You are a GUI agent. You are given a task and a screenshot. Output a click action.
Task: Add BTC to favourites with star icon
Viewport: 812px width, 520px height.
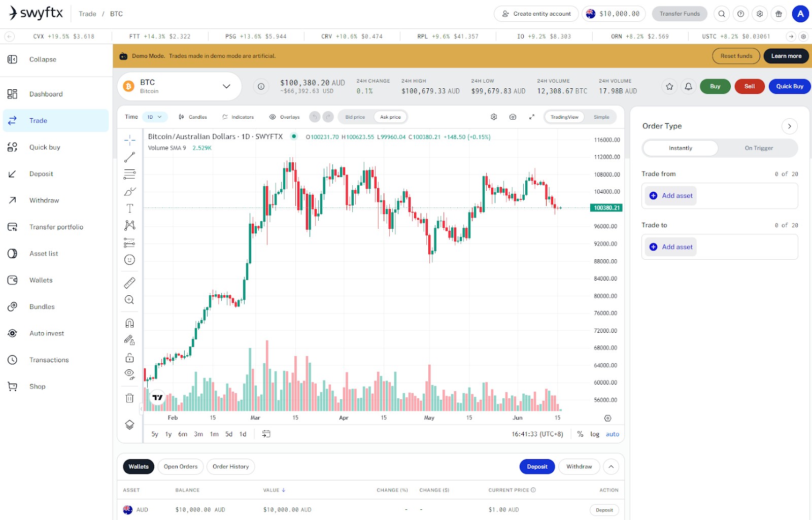[669, 86]
